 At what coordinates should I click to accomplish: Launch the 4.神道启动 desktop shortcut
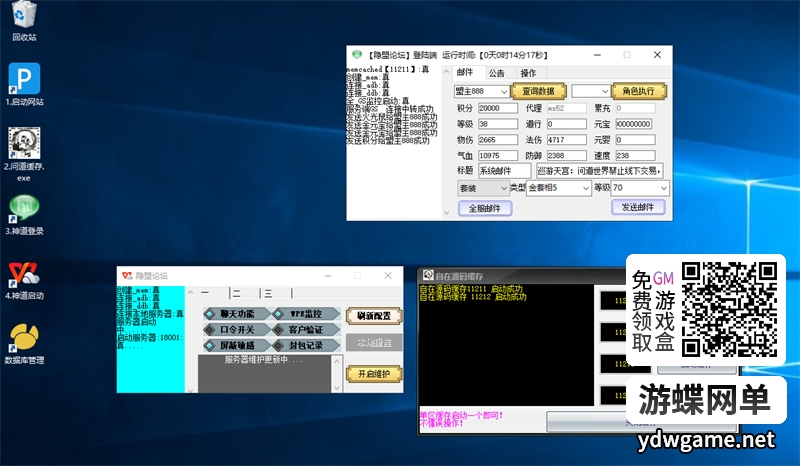pyautogui.click(x=24, y=280)
